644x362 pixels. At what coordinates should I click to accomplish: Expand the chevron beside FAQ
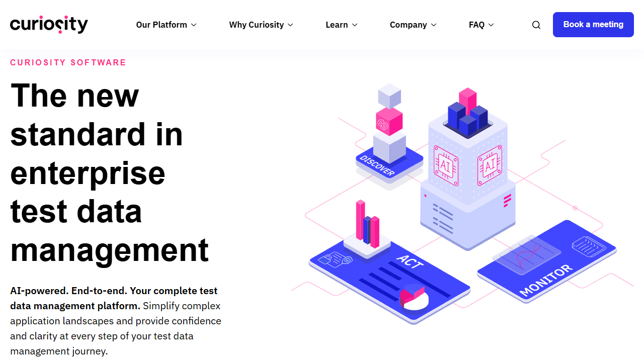click(x=491, y=25)
